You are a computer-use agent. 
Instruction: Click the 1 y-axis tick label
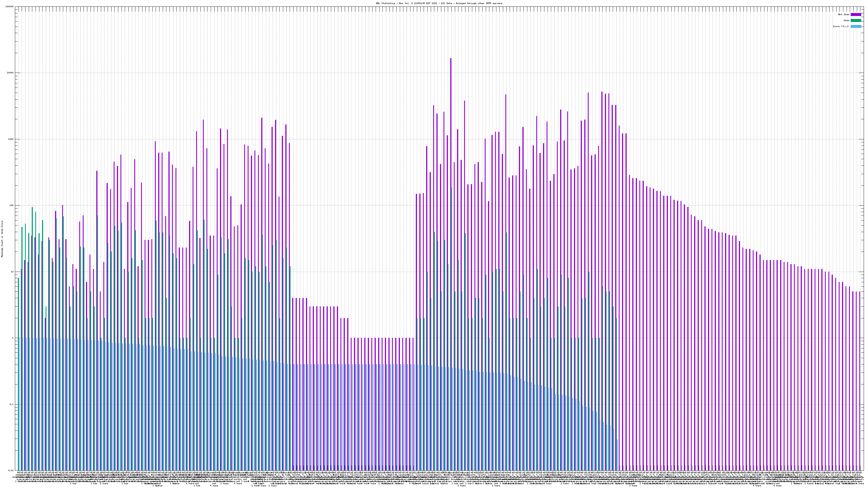13,338
